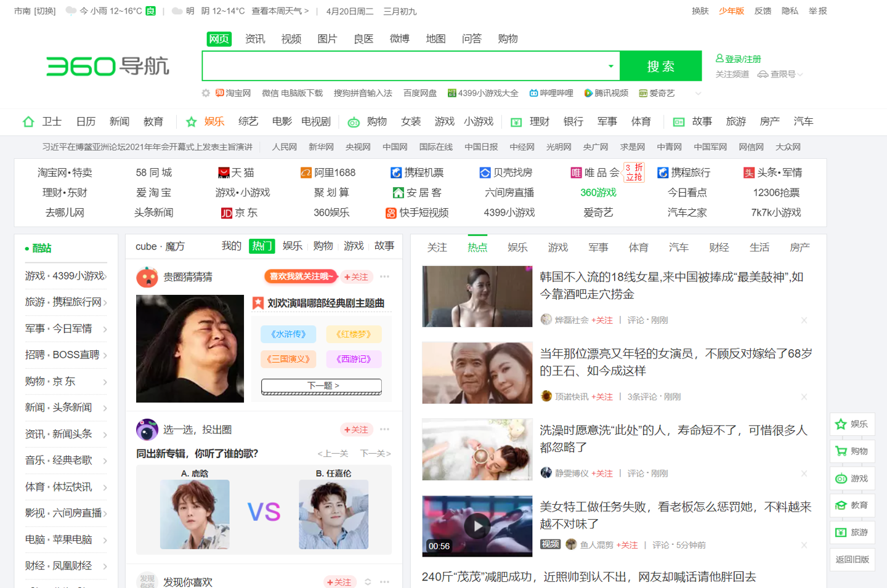Screen dimensions: 887x588
Task: Click 下一题 in the quiz card
Action: 322,386
